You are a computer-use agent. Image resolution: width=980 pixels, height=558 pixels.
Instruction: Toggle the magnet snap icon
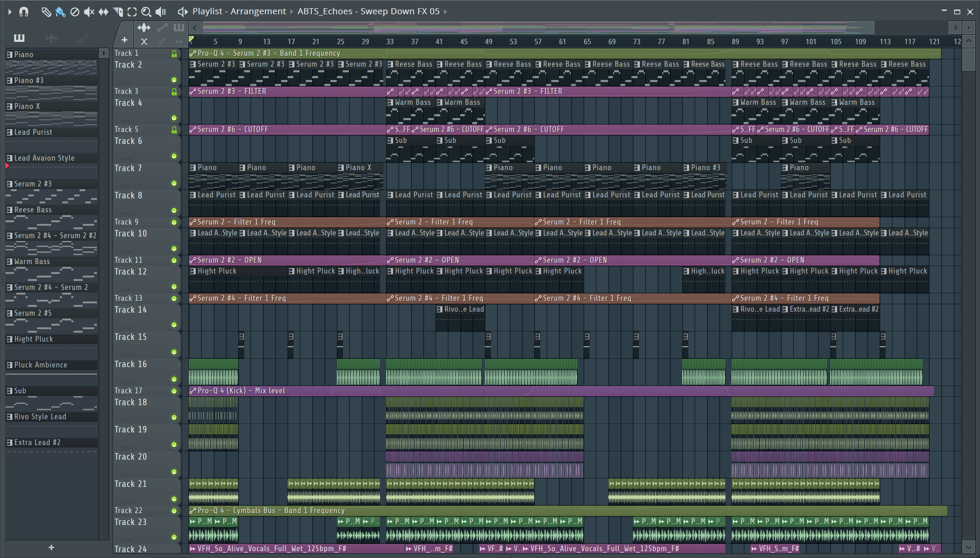click(x=24, y=12)
